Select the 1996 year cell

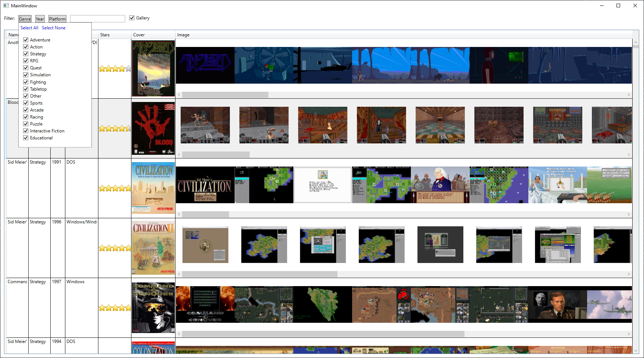point(58,248)
